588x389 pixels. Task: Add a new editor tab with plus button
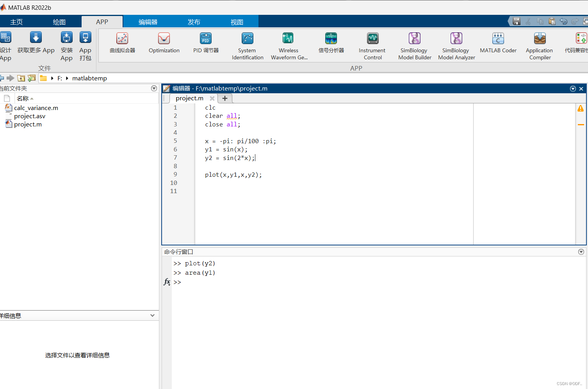tap(225, 98)
